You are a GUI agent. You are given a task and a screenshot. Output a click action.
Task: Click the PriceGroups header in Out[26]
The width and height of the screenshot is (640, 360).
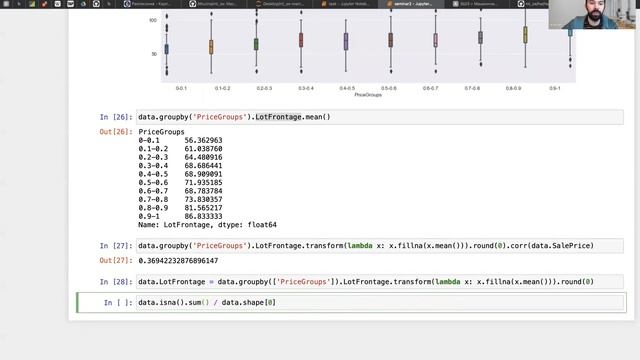tap(161, 132)
